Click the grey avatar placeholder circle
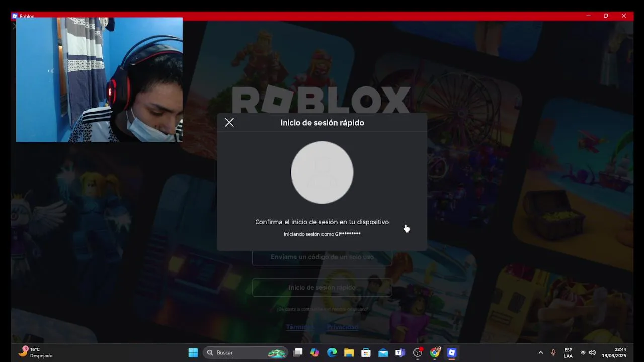Viewport: 644px width, 362px height. (322, 172)
